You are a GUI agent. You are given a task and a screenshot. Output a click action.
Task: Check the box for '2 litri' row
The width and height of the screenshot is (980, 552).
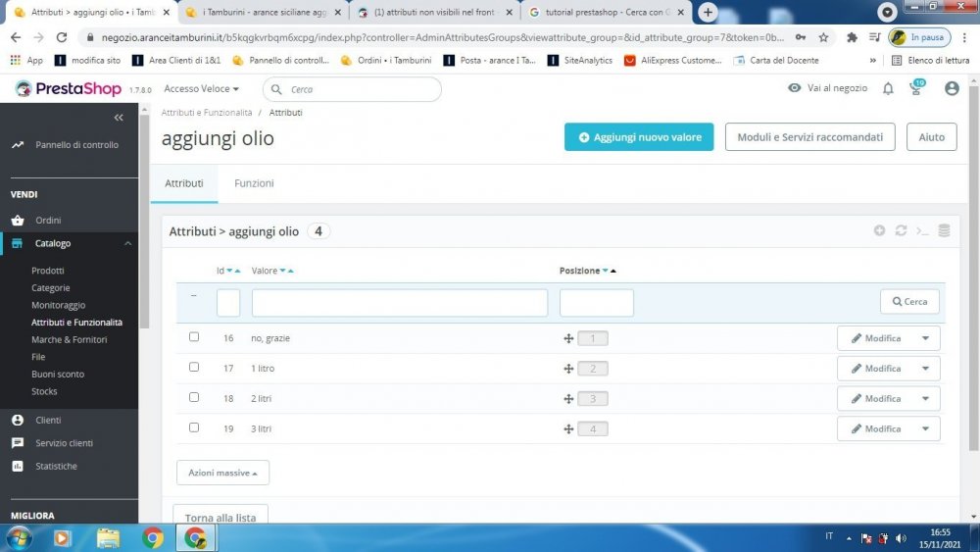click(x=194, y=397)
